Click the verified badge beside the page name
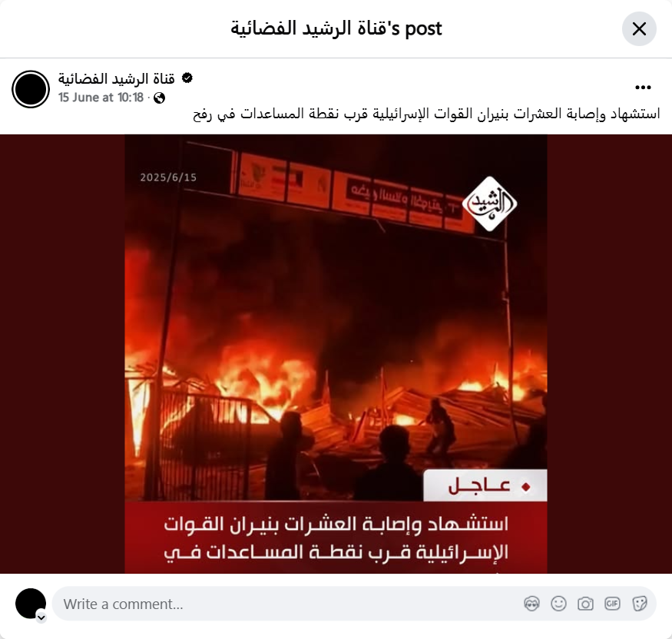672x639 pixels. pyautogui.click(x=187, y=78)
